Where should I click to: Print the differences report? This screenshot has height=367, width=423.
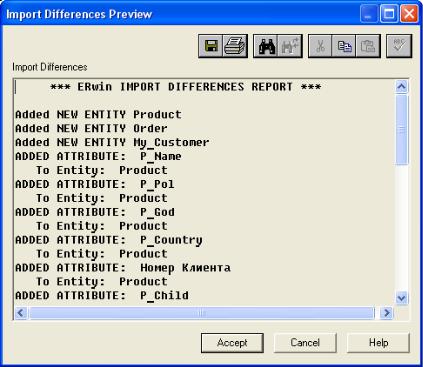235,46
